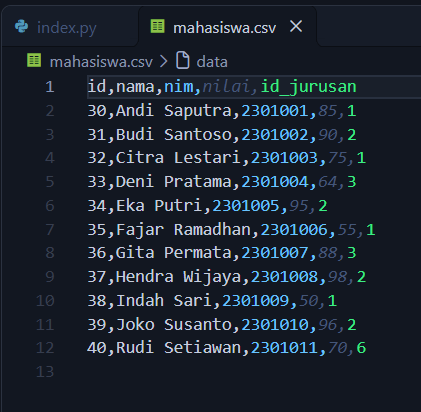Click the nama header text

click(x=135, y=87)
